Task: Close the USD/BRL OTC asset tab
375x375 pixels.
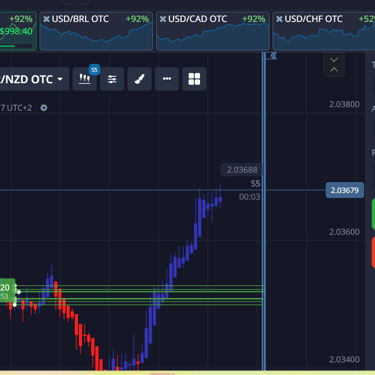Action: click(46, 19)
